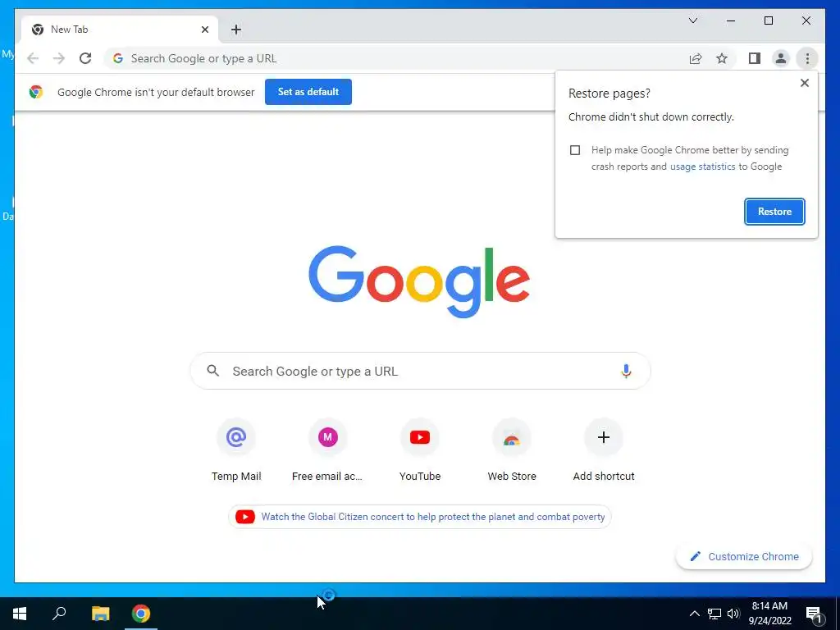Open the usage statistics link
The height and width of the screenshot is (630, 840).
[702, 167]
